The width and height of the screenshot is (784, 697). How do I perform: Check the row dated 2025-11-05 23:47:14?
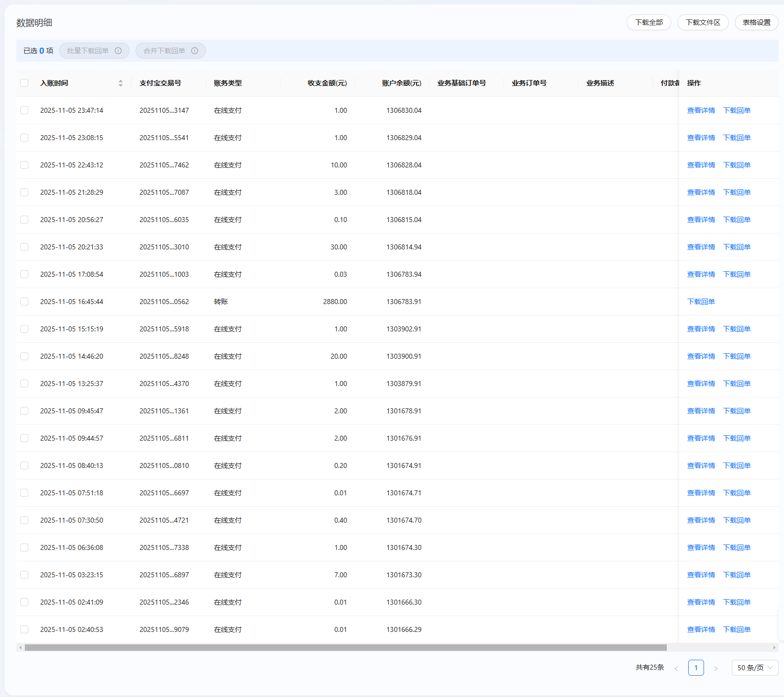pos(24,110)
